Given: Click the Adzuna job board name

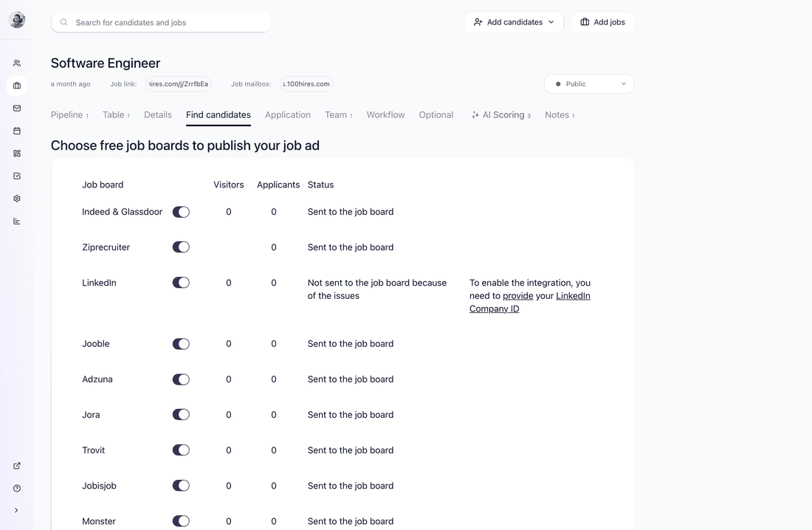Looking at the screenshot, I should tap(97, 379).
